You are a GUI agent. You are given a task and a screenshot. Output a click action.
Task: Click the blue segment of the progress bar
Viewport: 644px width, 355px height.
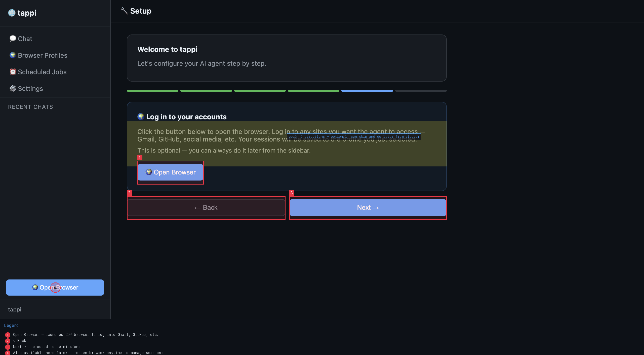click(x=367, y=90)
